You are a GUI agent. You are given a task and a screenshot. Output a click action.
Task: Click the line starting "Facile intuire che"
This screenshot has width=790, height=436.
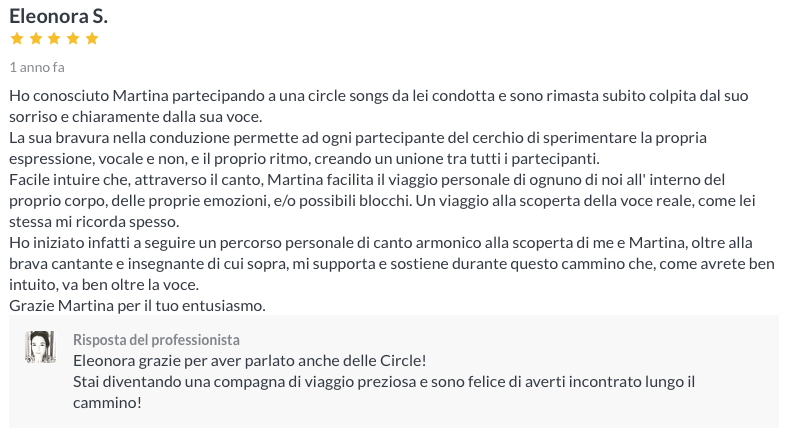(x=376, y=180)
